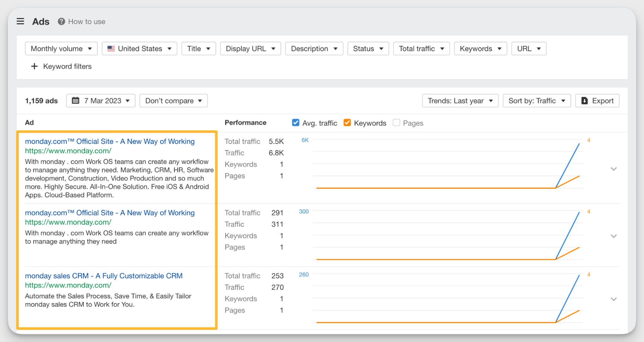Viewport: 644px width, 342px height.
Task: Open the Trends: Last year dropdown
Action: [x=460, y=101]
